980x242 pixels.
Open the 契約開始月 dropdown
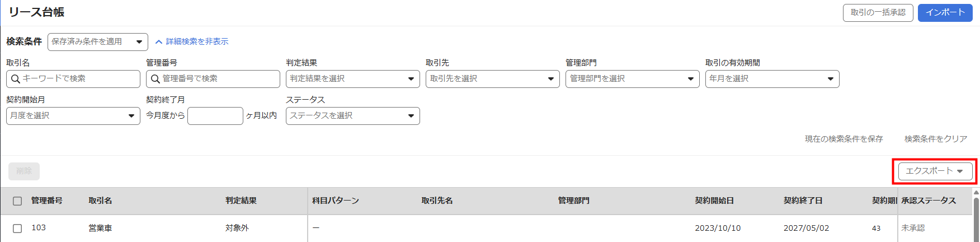tap(73, 116)
